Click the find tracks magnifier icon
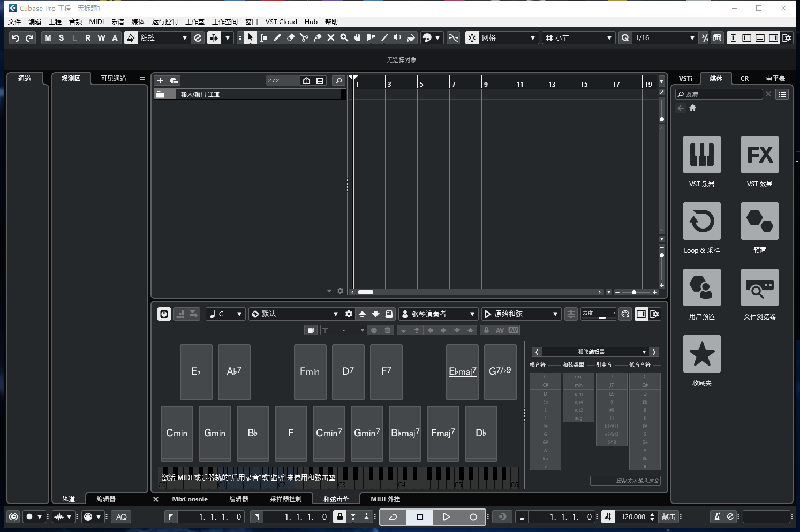This screenshot has height=532, width=800. click(338, 81)
